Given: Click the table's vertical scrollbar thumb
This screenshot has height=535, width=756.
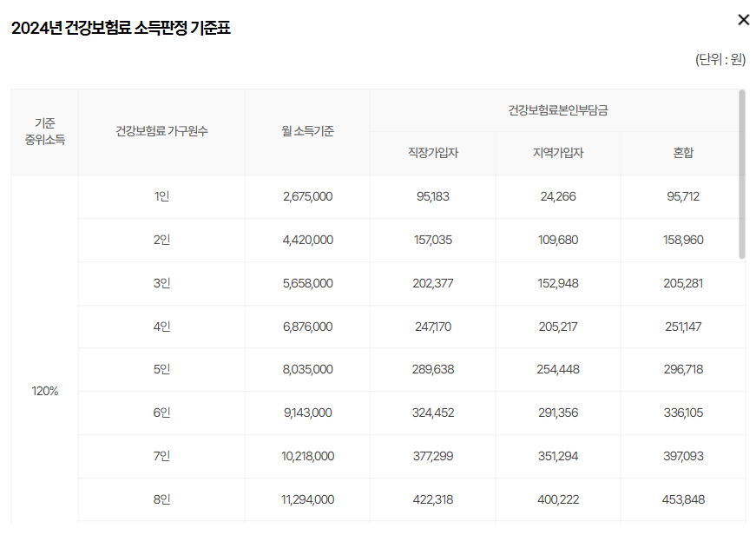Looking at the screenshot, I should tap(742, 175).
